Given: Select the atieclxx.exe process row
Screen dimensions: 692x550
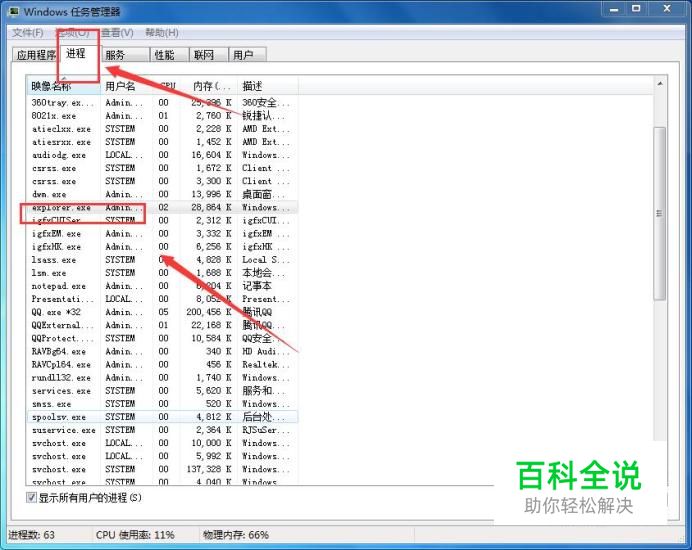Looking at the screenshot, I should click(x=162, y=129).
